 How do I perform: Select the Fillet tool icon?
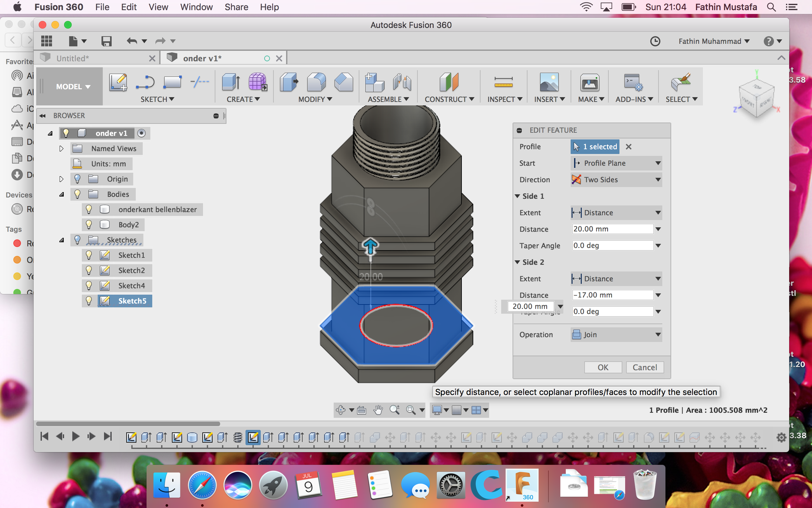(x=316, y=82)
